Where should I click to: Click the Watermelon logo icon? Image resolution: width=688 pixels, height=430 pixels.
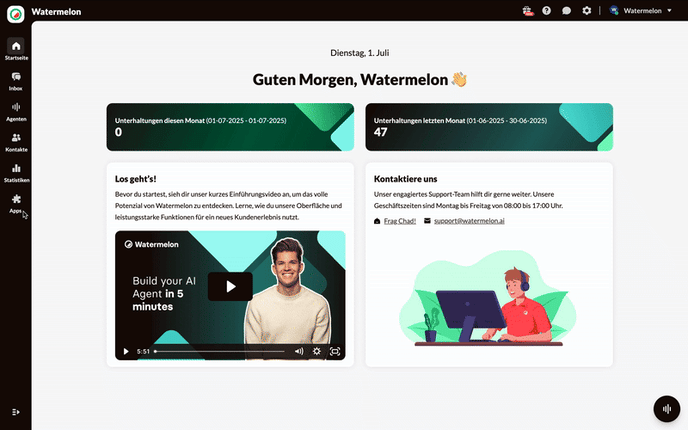[x=16, y=14]
